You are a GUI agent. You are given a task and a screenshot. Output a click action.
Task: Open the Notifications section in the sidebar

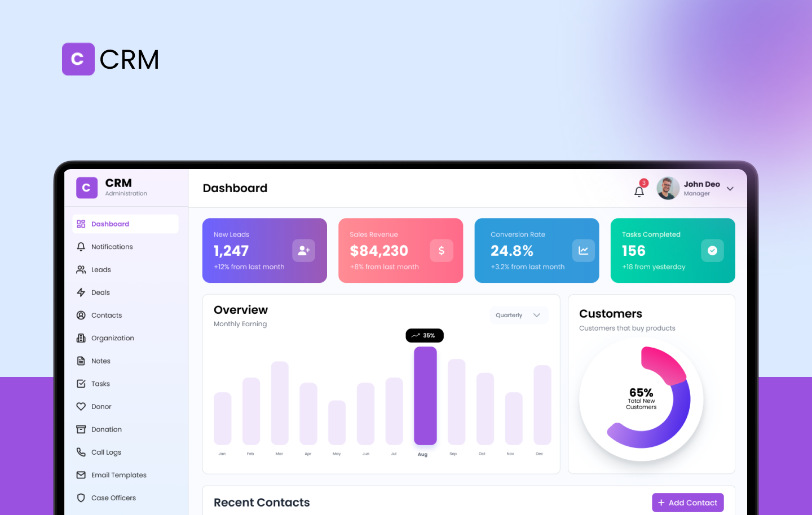[x=112, y=246]
